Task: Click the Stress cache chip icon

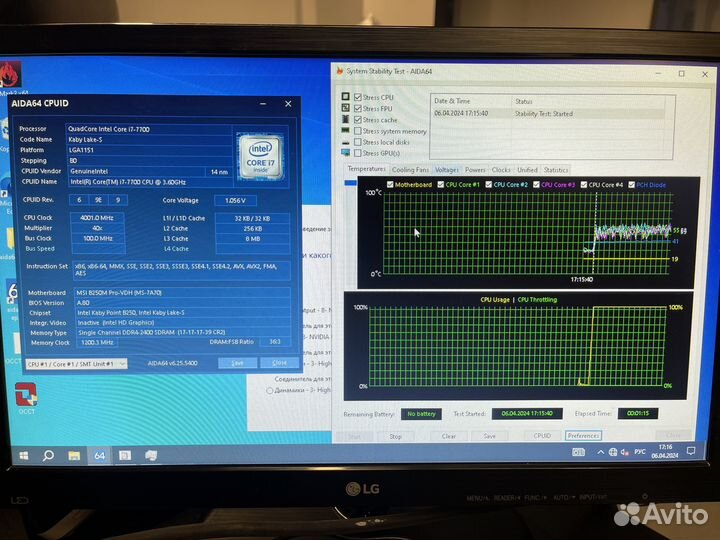Action: click(x=345, y=119)
